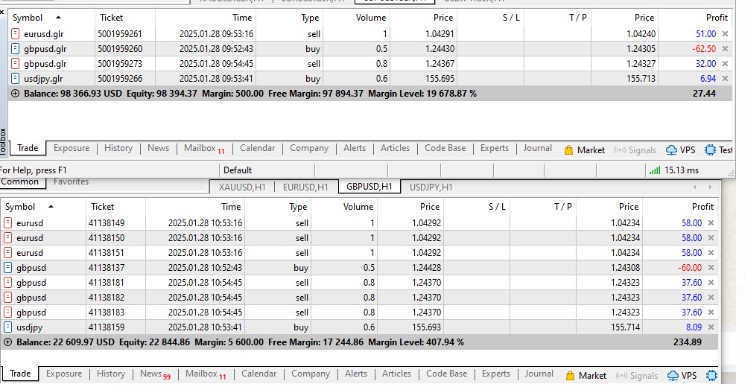Click the sell order icon for ticket 5001959273
Image resolution: width=746 pixels, height=392 pixels.
[x=16, y=64]
